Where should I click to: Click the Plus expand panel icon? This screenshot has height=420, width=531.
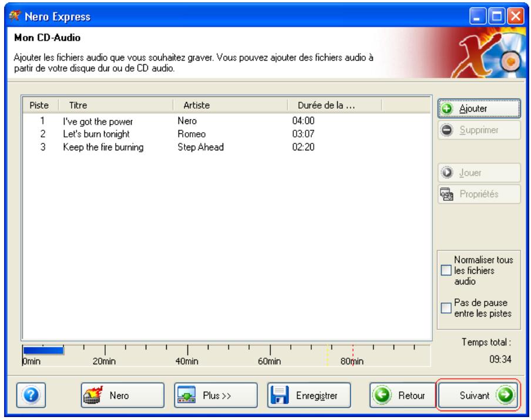[x=186, y=395]
